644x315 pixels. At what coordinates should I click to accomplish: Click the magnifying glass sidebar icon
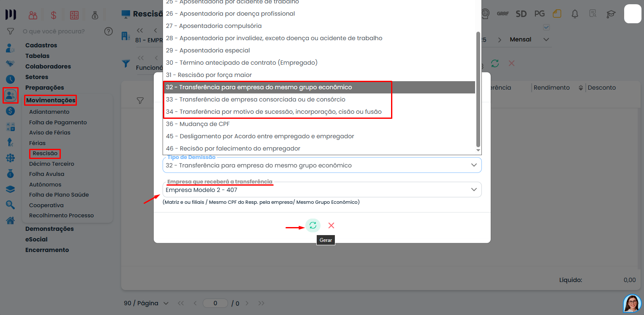click(10, 205)
